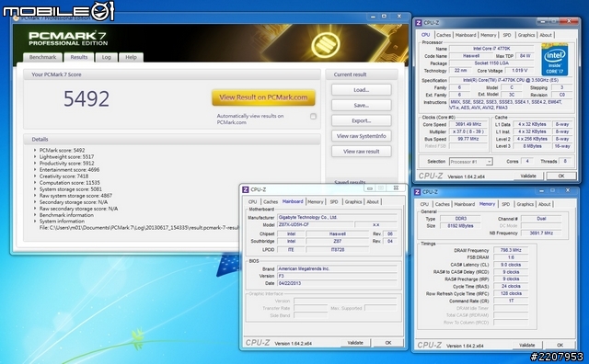Click the 8192 MBytes size field
Screen dimensions: 589x364
pos(460,226)
